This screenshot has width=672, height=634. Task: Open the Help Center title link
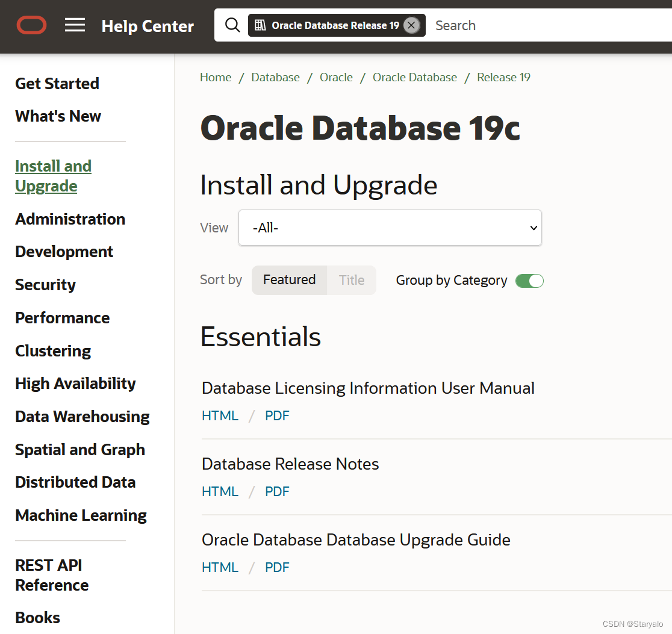coord(148,26)
